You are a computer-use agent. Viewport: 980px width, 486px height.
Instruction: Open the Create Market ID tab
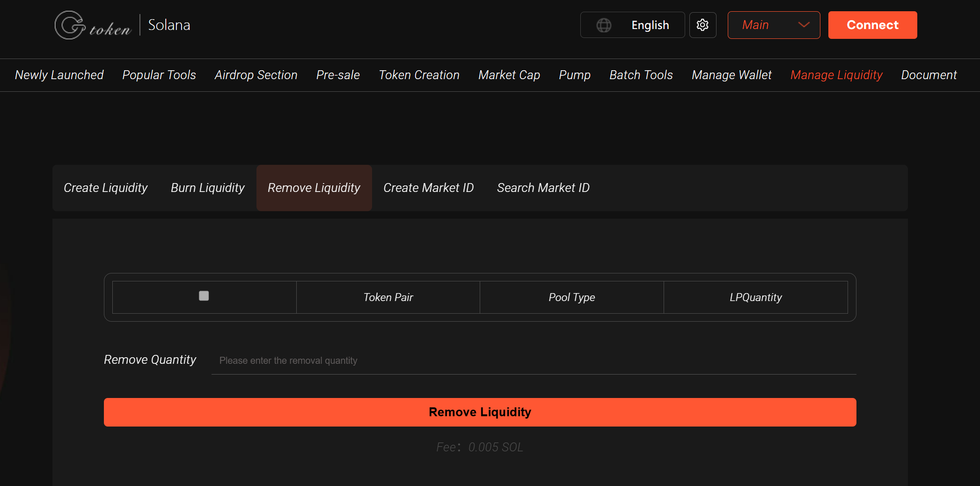tap(428, 188)
